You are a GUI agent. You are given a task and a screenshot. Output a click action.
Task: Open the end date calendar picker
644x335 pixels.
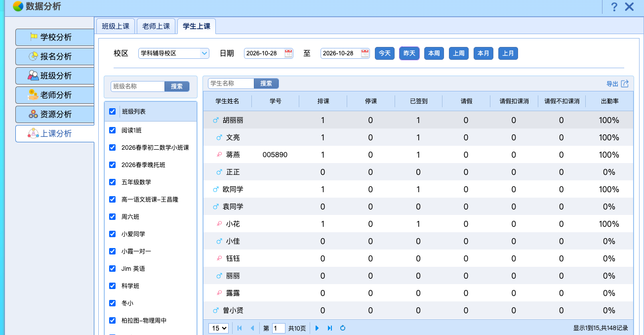pos(365,53)
